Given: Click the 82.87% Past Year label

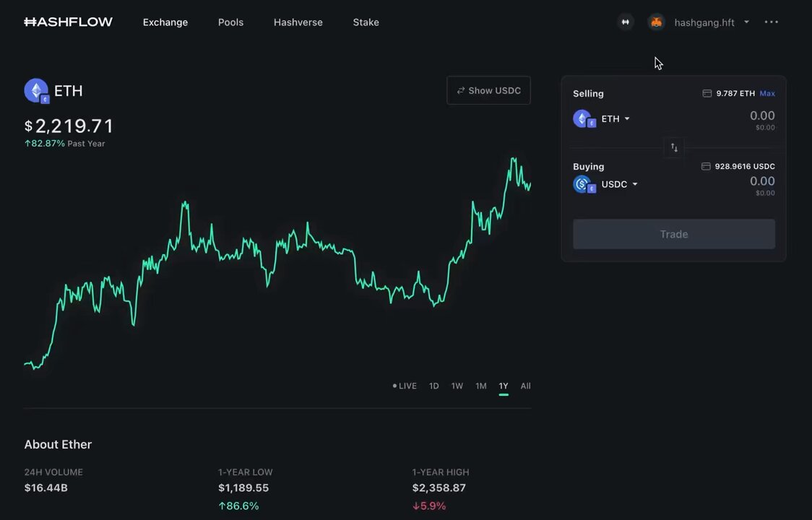Looking at the screenshot, I should pos(65,144).
